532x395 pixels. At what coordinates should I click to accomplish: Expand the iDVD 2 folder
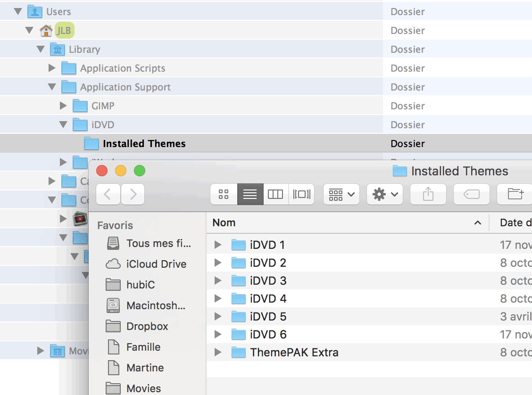(218, 263)
